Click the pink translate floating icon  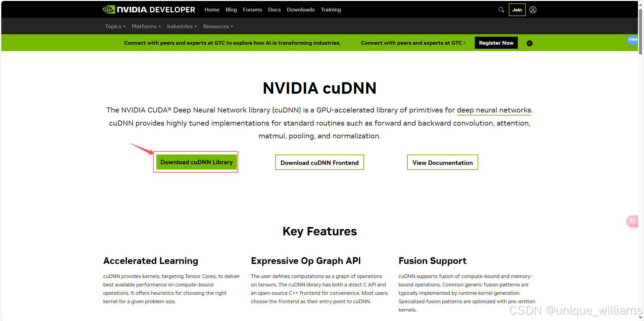632,221
